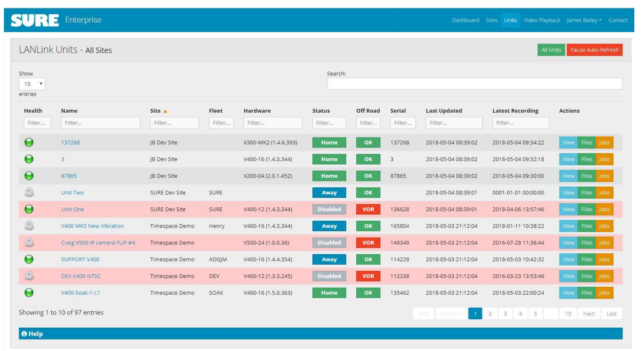Click the Showing 1 to 10 of 97 entries text
This screenshot has height=351, width=644.
coord(61,313)
